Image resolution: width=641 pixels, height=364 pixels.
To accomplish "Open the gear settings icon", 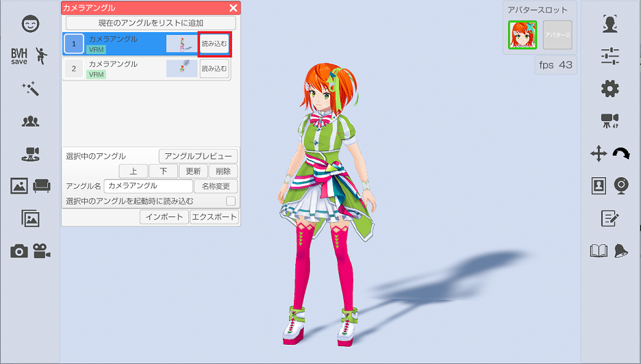I will pos(610,89).
